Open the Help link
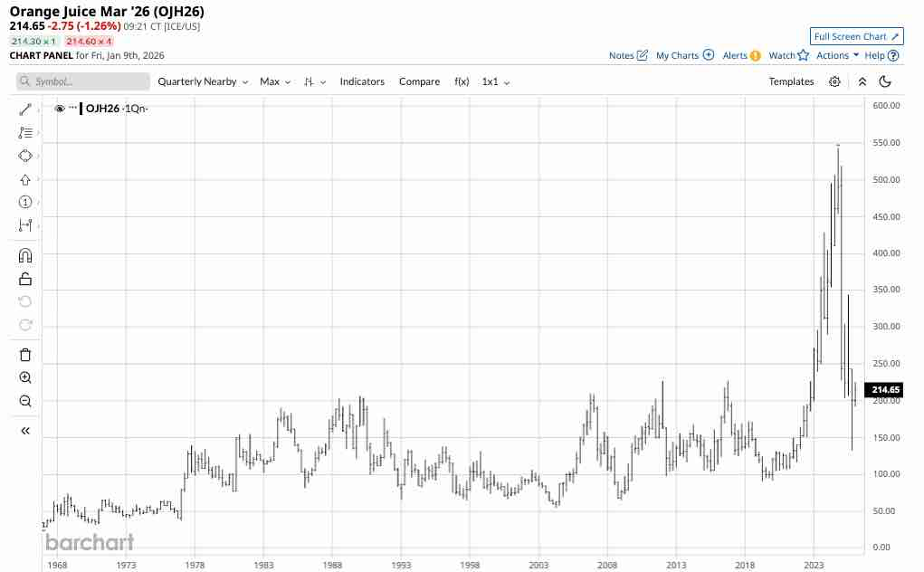924x572 pixels. (881, 55)
